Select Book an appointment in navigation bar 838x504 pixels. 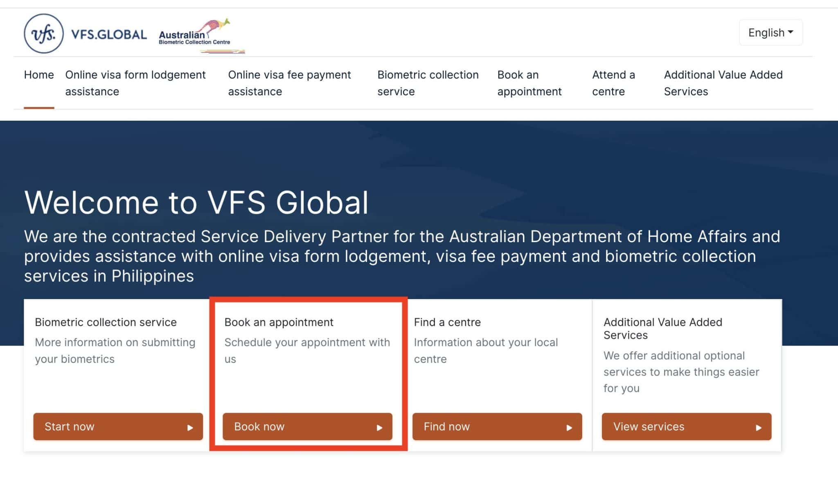coord(529,83)
